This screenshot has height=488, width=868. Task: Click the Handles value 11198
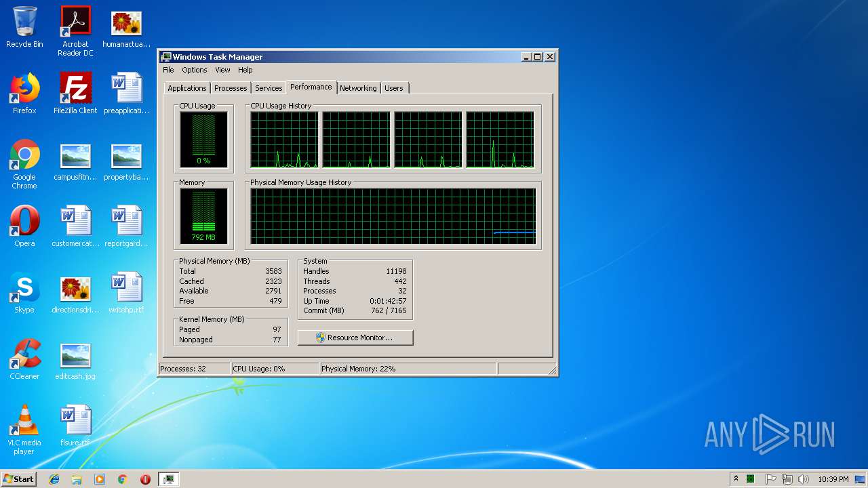pyautogui.click(x=396, y=271)
